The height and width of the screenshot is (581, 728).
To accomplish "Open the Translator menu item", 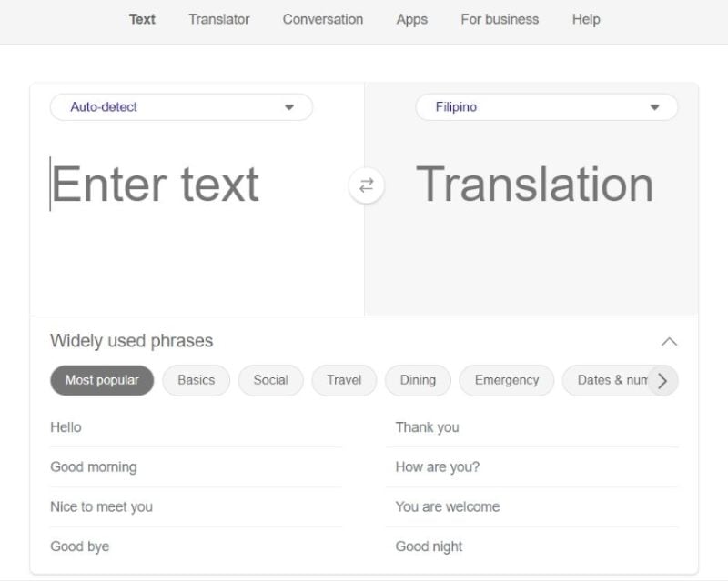I will tap(218, 19).
